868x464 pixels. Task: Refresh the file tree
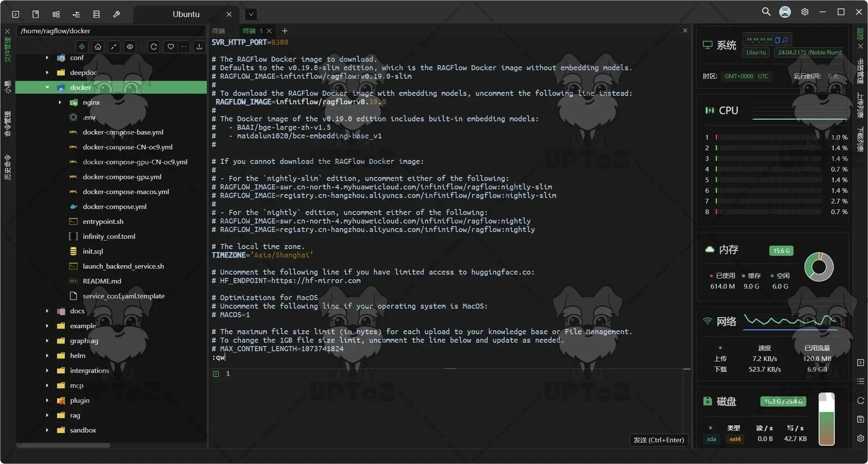click(154, 46)
